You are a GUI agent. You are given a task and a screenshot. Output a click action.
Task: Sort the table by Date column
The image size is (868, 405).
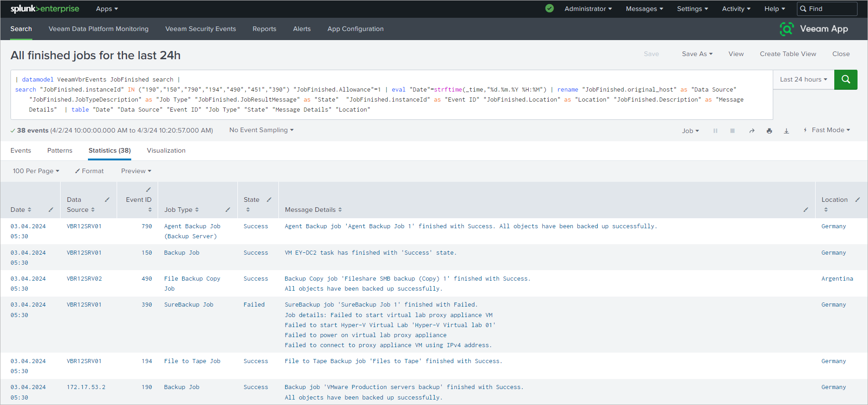(21, 210)
